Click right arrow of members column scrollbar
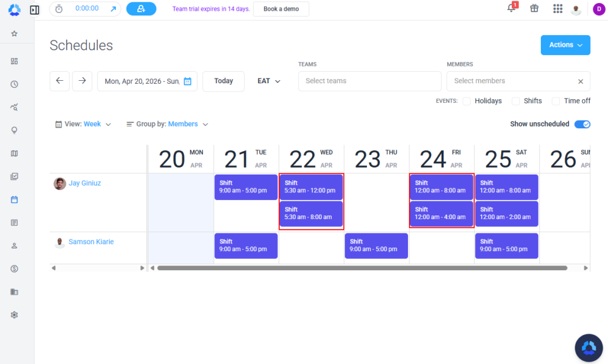 (x=142, y=268)
